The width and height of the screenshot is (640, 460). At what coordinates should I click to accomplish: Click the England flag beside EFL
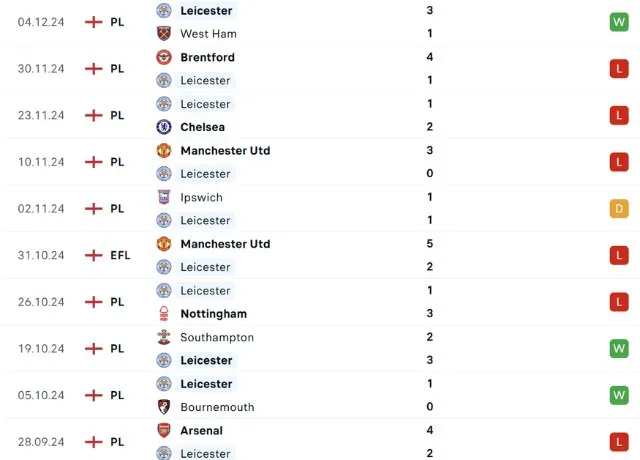(x=94, y=255)
